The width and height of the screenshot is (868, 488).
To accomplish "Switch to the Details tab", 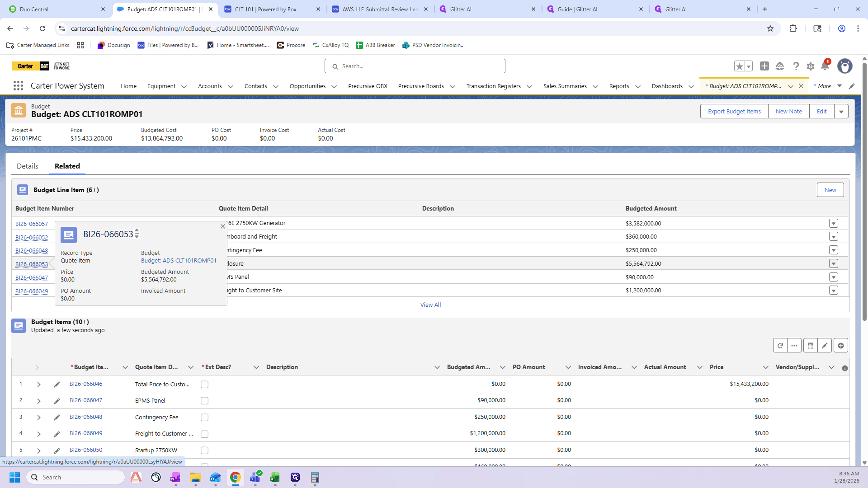I will [28, 166].
